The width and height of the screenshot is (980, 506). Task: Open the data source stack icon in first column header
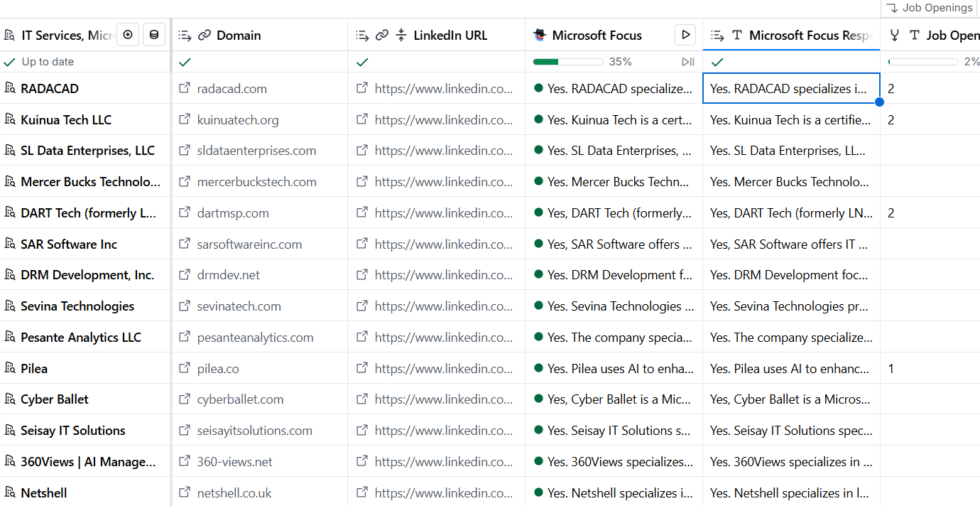(154, 35)
